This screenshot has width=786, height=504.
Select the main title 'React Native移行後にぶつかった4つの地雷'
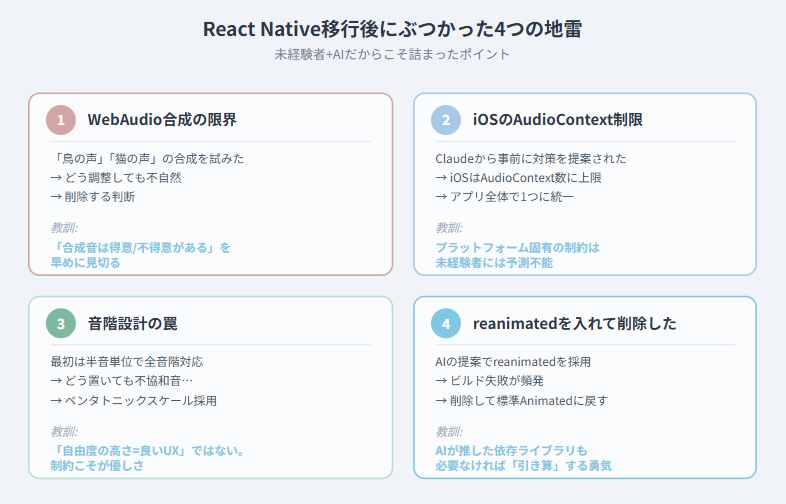(392, 29)
